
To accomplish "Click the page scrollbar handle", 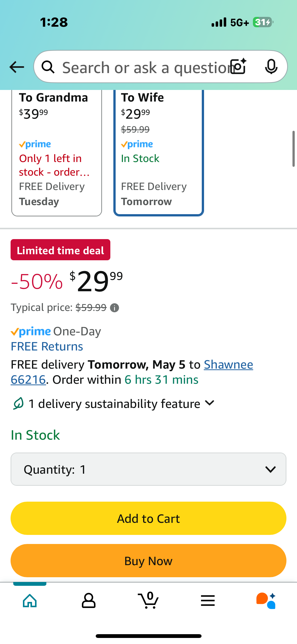I will click(x=293, y=149).
